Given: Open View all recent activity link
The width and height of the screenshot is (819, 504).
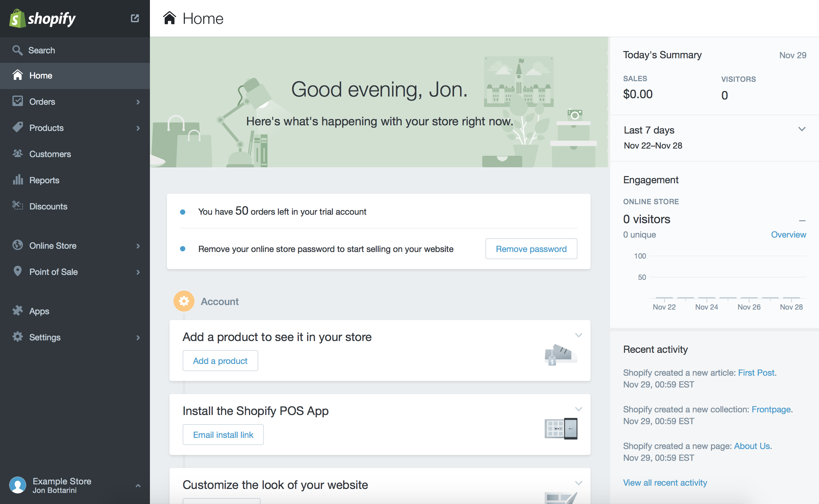Looking at the screenshot, I should (665, 483).
